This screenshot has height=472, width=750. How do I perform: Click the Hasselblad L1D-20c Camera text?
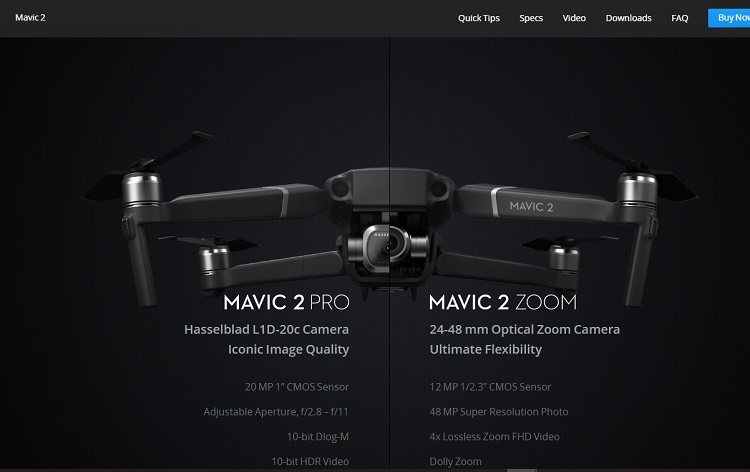click(266, 329)
